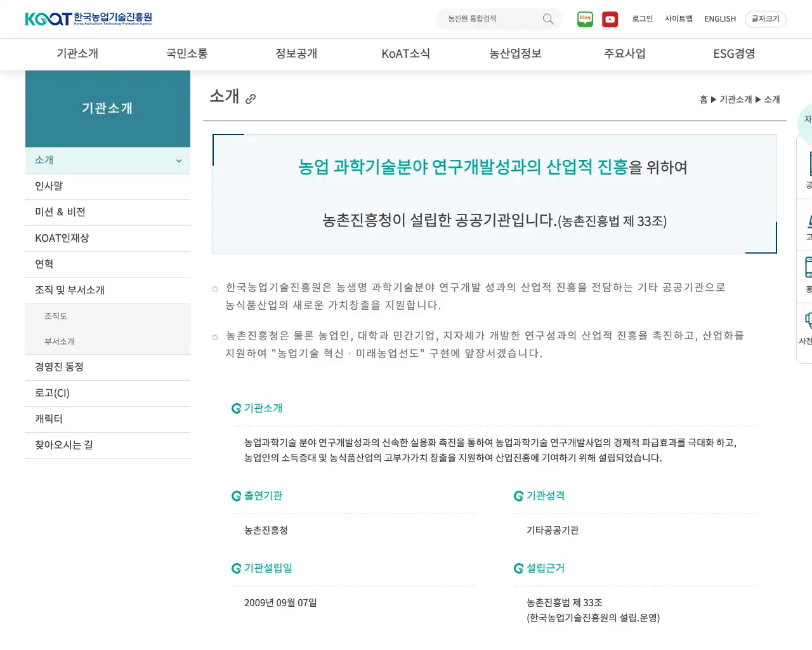Click the 로그인 link
The width and height of the screenshot is (812, 650).
pos(642,19)
